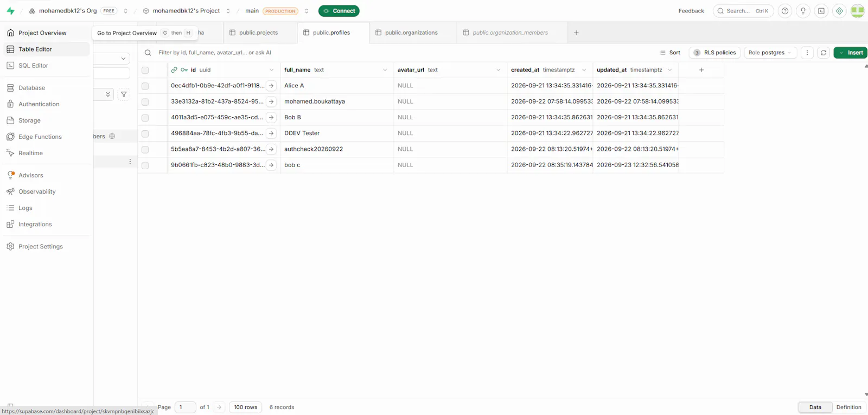Open the lightbulb advisor icon in header
The width and height of the screenshot is (868, 415).
click(x=803, y=11)
